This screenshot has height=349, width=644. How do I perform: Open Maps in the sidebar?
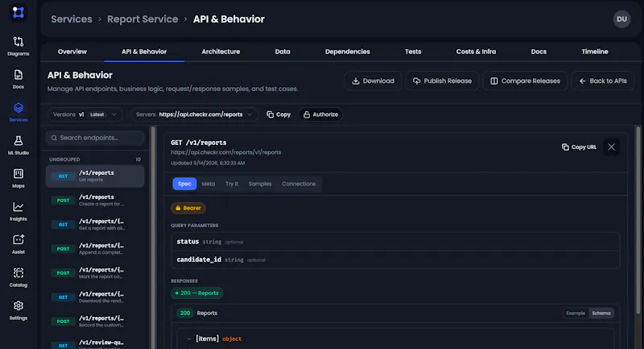coord(18,178)
